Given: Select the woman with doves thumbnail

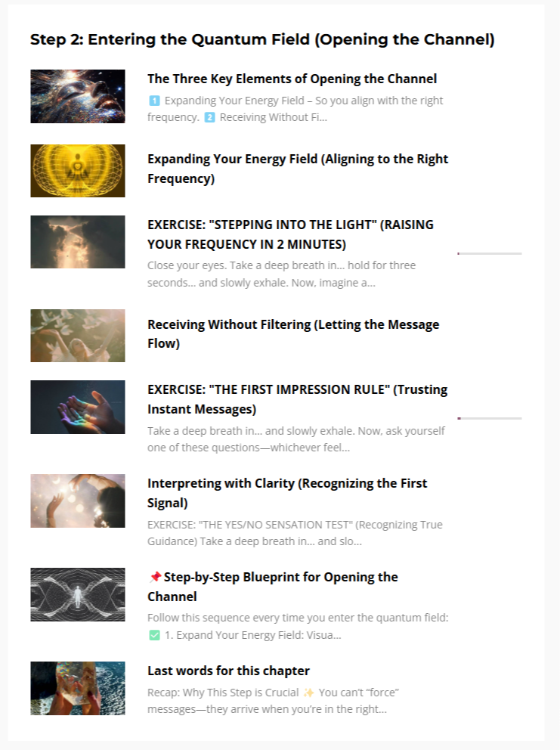Looking at the screenshot, I should tap(78, 335).
